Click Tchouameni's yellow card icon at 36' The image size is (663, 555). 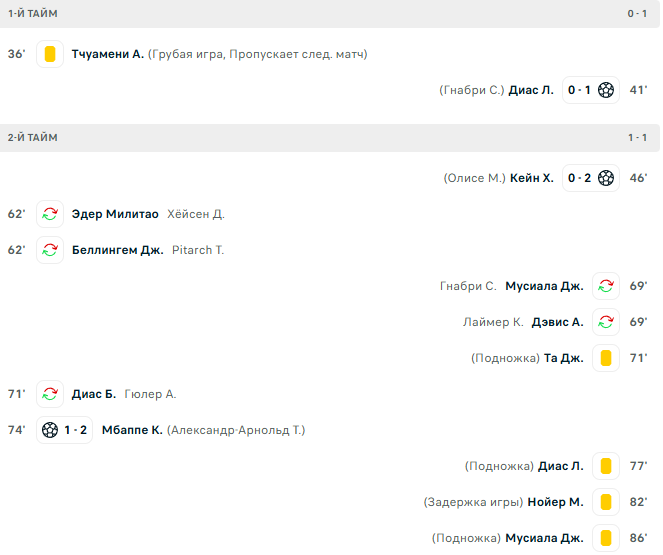(50, 54)
